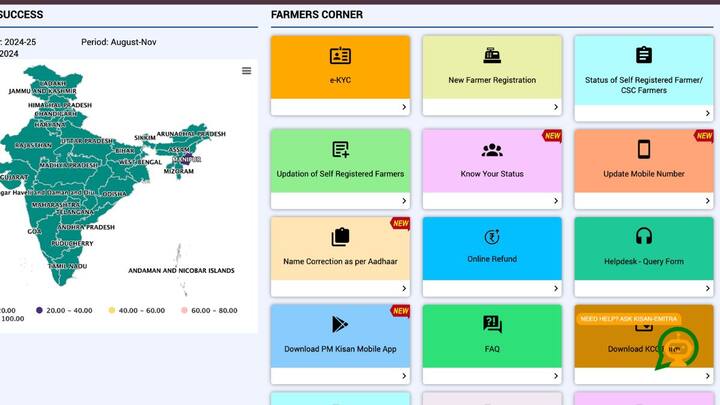
Task: Click the Update Mobile Number phone icon
Action: coord(644,149)
